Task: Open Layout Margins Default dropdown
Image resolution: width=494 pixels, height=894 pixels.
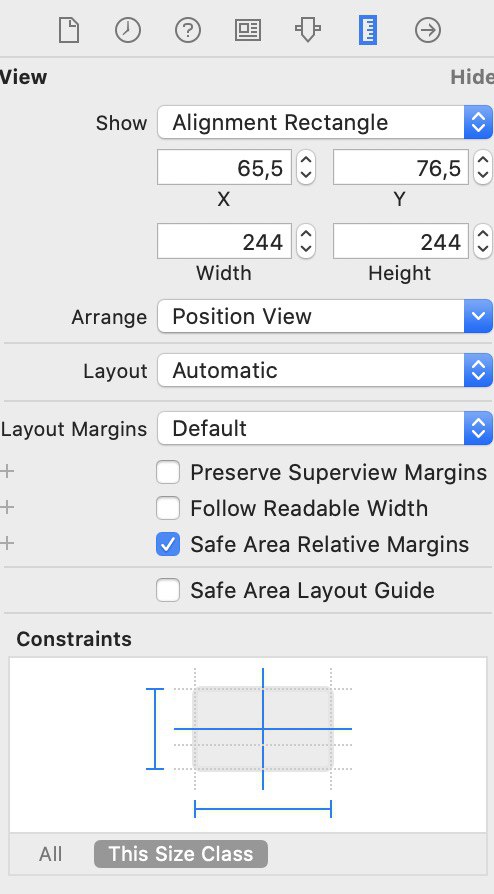Action: [325, 428]
